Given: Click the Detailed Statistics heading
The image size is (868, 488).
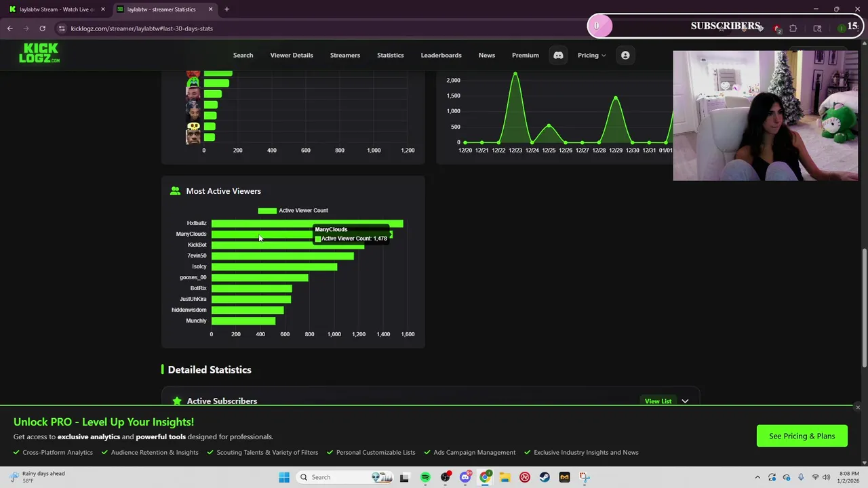Looking at the screenshot, I should tap(210, 370).
